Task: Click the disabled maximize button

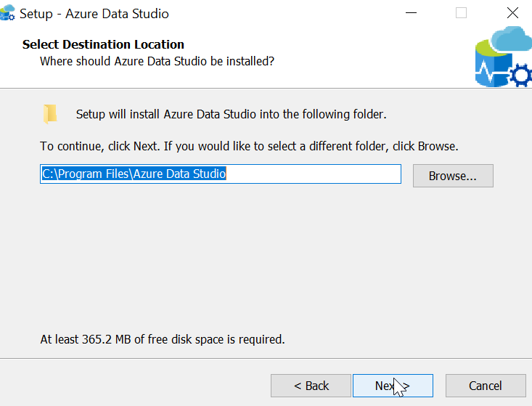Action: 461,13
